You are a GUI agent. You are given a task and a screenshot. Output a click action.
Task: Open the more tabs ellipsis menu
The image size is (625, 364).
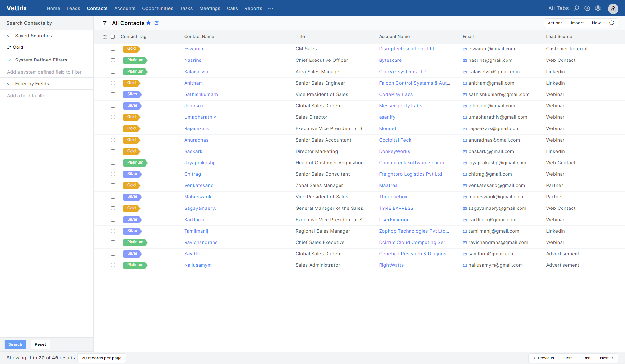click(271, 8)
